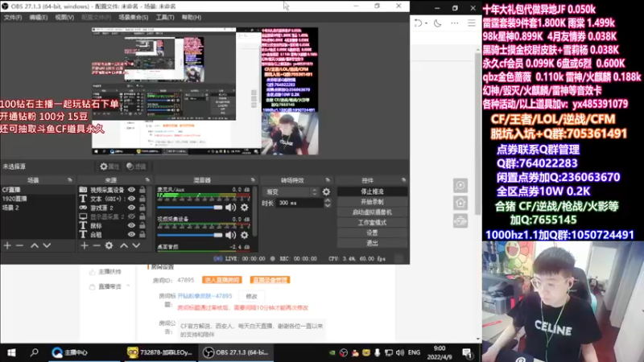Click the back arrow icon in the browser toolbar

tap(418, 23)
